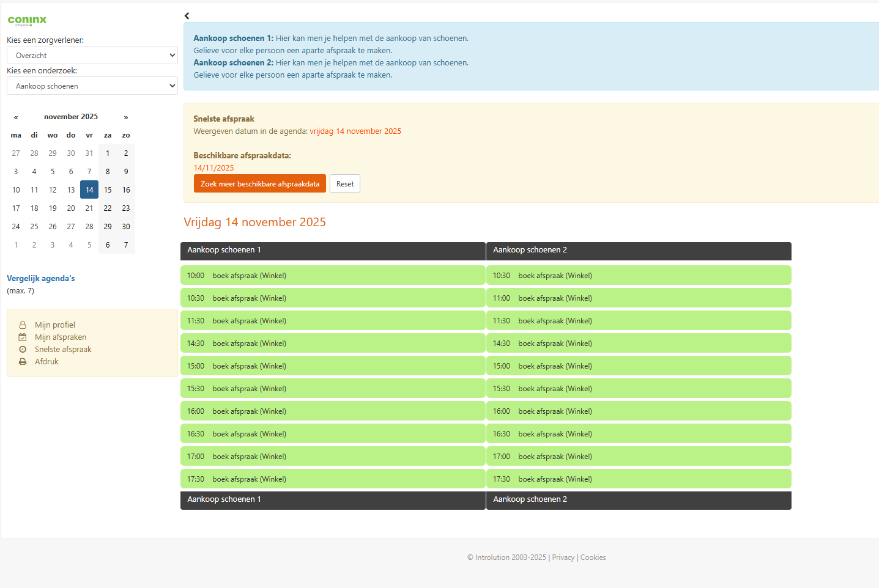Select november 19 in the calendar
Image resolution: width=879 pixels, height=588 pixels.
53,208
